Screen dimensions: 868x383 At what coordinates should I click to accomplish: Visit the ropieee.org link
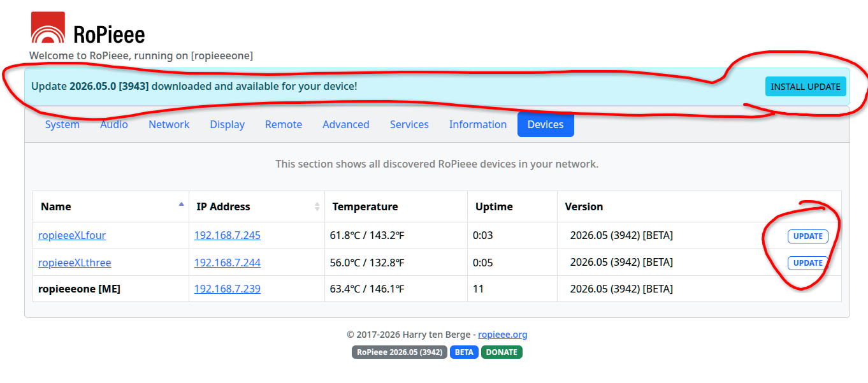503,335
